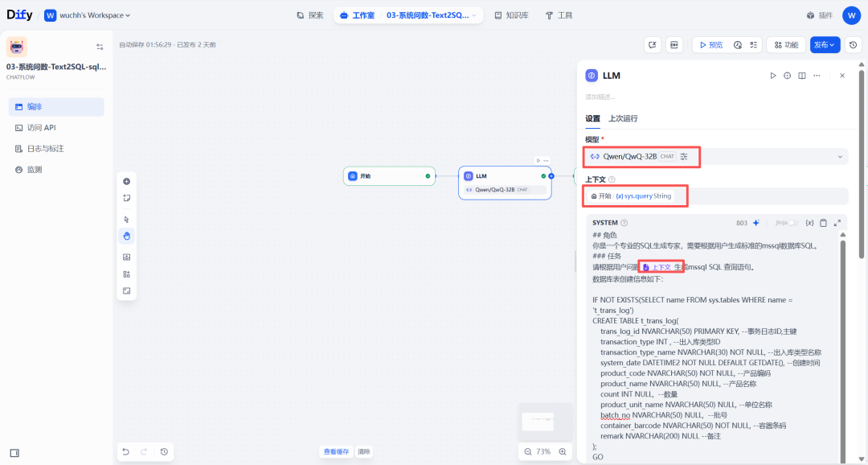Click the add node plus icon
This screenshot has width=868, height=465.
pos(126,181)
